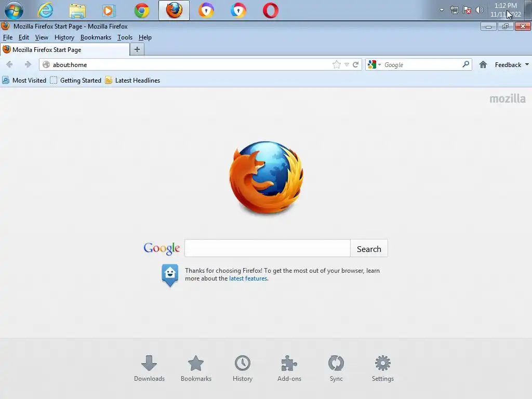Image resolution: width=532 pixels, height=399 pixels.
Task: Click the forward navigation arrow
Action: [x=28, y=64]
